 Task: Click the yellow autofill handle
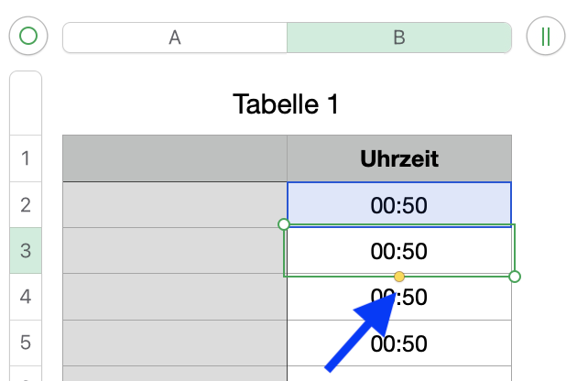pos(399,277)
